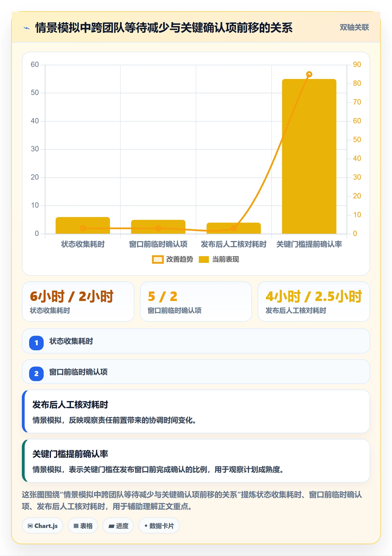Click the 发布后人工核对耗时 bar in the chart

pyautogui.click(x=234, y=228)
